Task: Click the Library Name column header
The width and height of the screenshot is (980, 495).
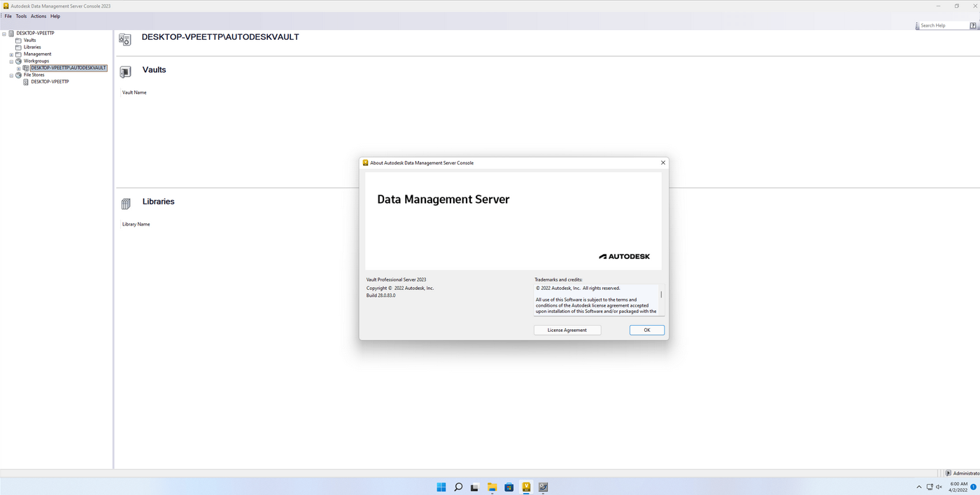Action: [x=136, y=224]
